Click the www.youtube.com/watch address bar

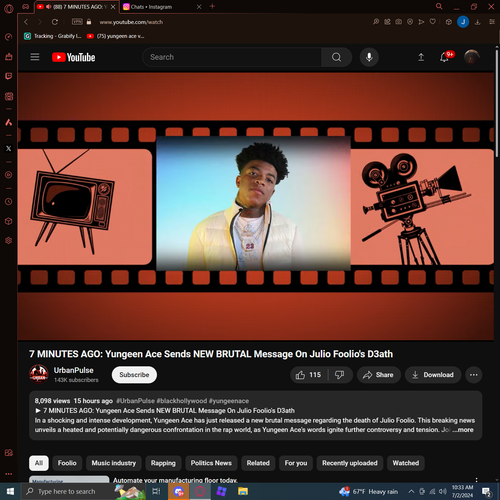point(131,22)
